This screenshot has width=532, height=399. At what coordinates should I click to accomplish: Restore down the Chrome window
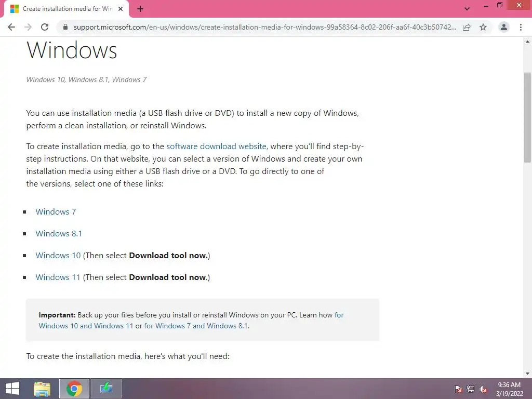tap(499, 5)
